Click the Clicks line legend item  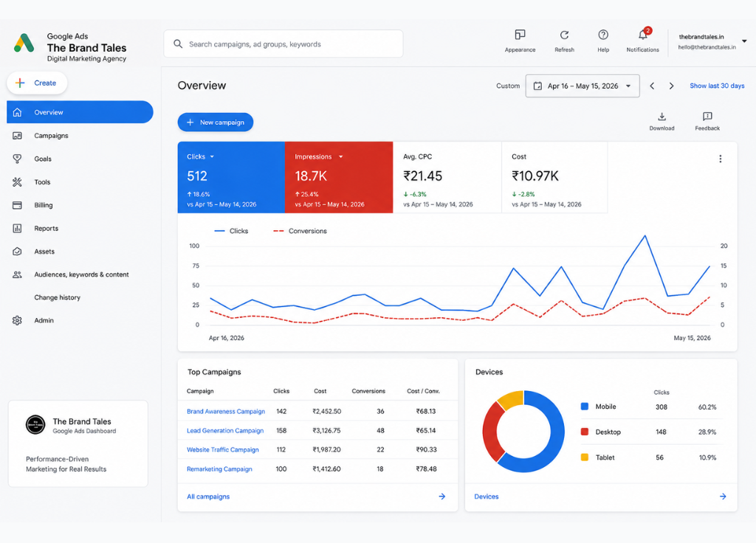click(231, 231)
